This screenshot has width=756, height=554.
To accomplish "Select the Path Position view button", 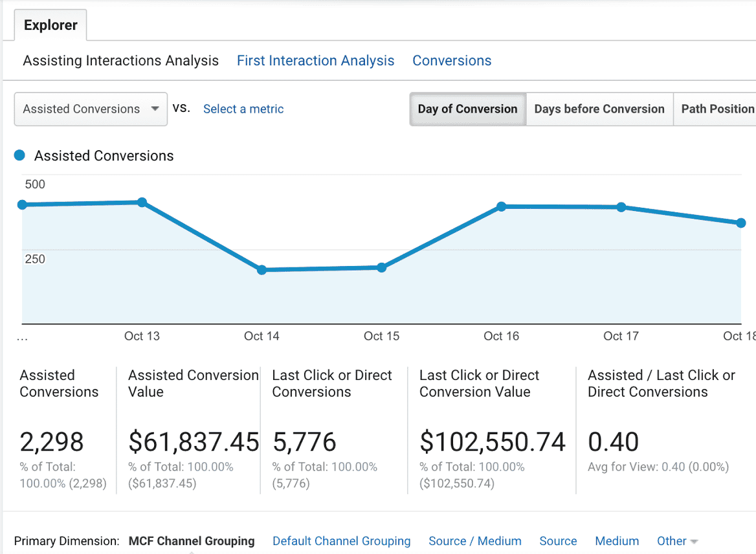I will pos(717,109).
